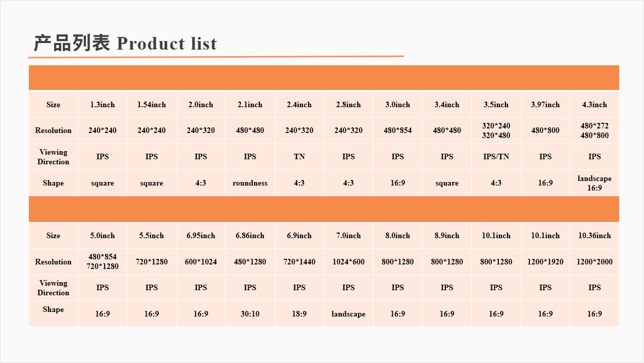Click the 600*1024 resolution cell

201,262
